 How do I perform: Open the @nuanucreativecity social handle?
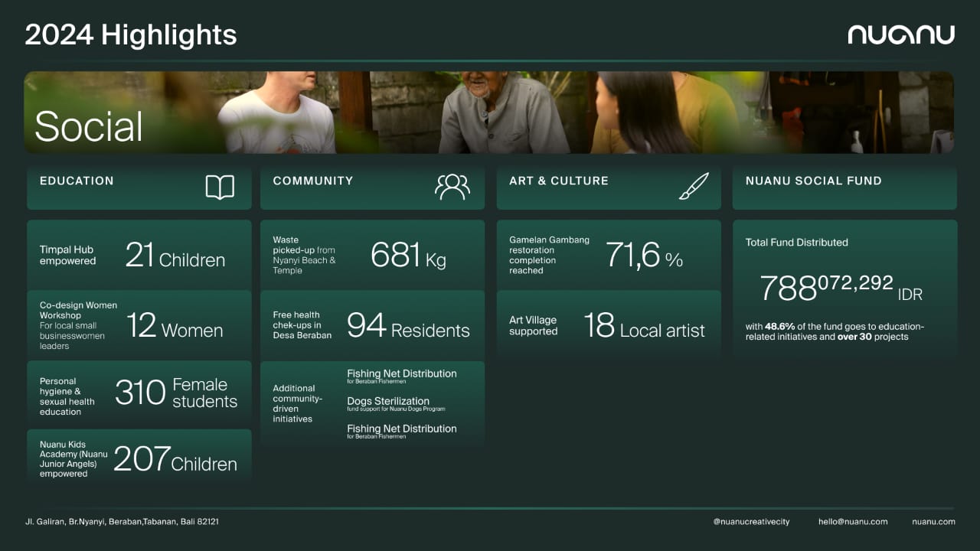pyautogui.click(x=750, y=522)
